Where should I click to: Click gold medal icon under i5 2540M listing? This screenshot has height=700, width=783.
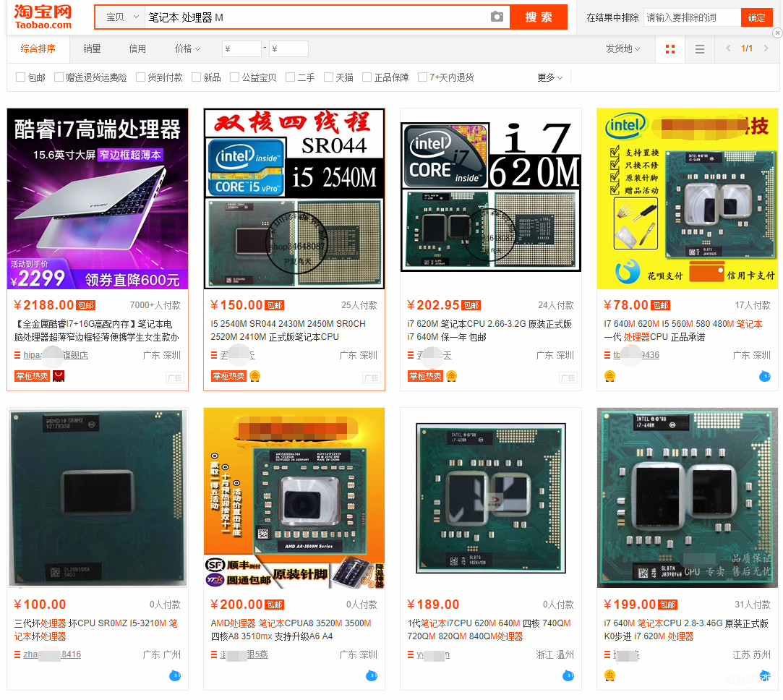(x=254, y=376)
